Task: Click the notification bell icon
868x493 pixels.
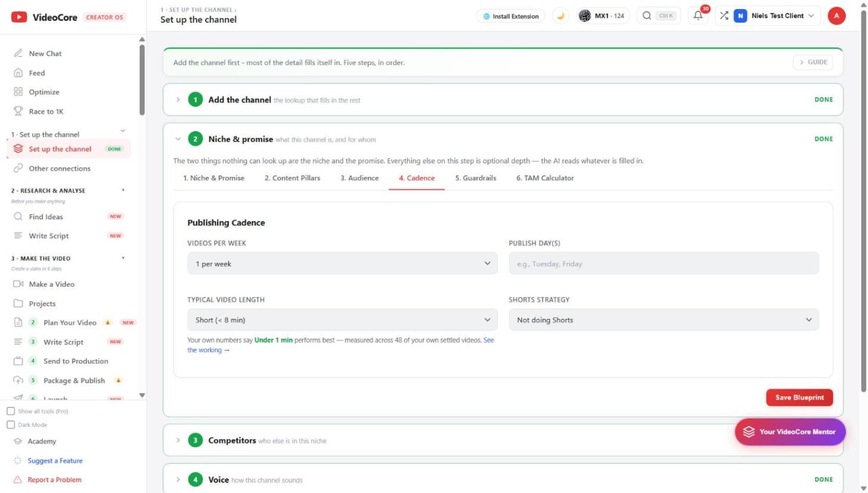Action: [x=698, y=16]
